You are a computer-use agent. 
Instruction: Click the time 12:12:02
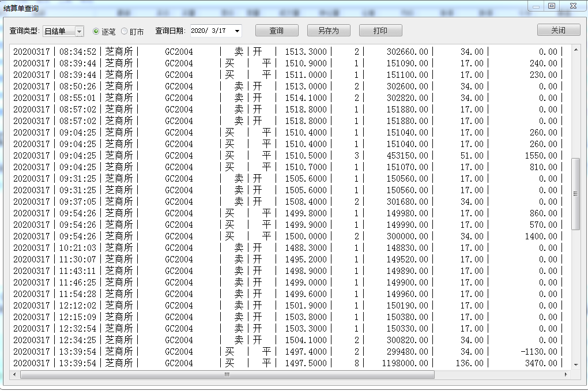click(x=78, y=306)
